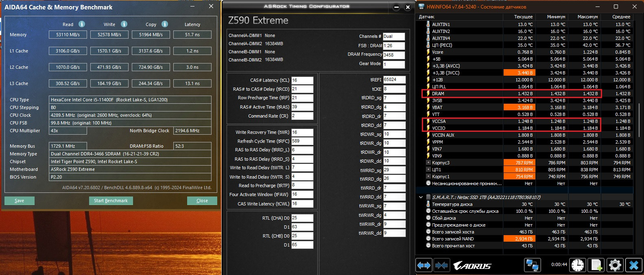Click the AIDA64 Save button
Screen dimensions: 644x275
(20, 201)
